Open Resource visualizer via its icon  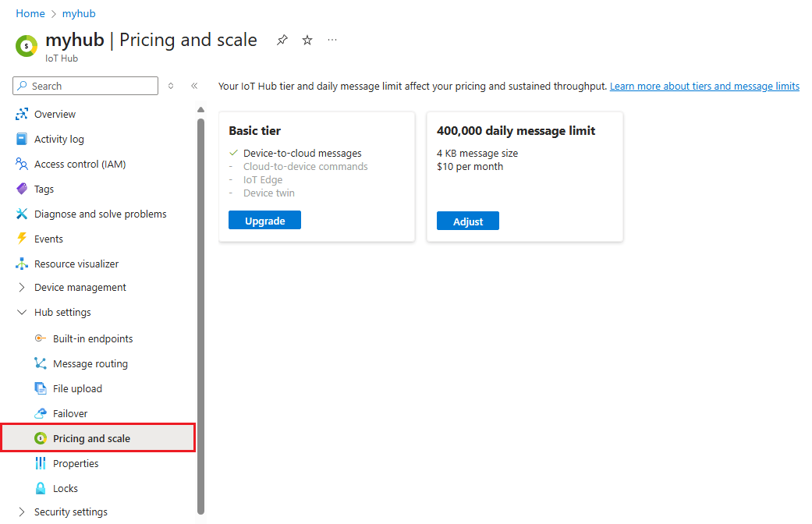22,264
